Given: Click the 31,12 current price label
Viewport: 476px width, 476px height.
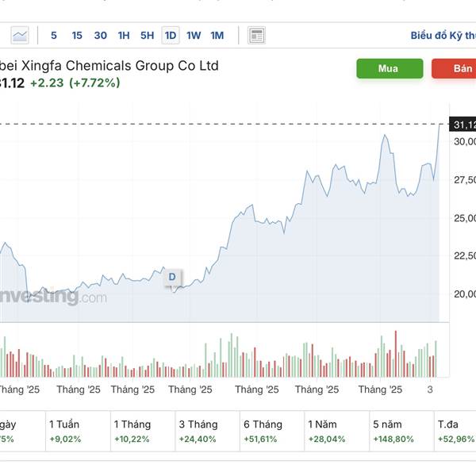Looking at the screenshot, I should click(464, 125).
